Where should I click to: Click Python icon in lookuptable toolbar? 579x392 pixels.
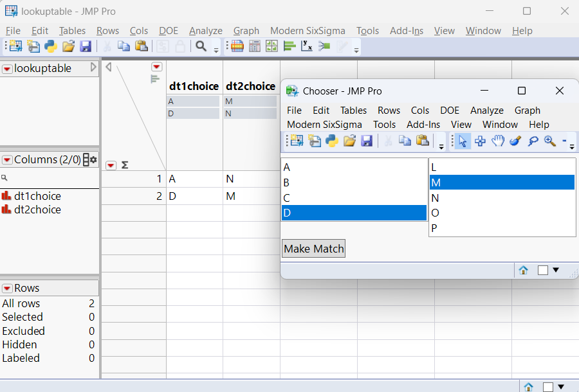[51, 46]
